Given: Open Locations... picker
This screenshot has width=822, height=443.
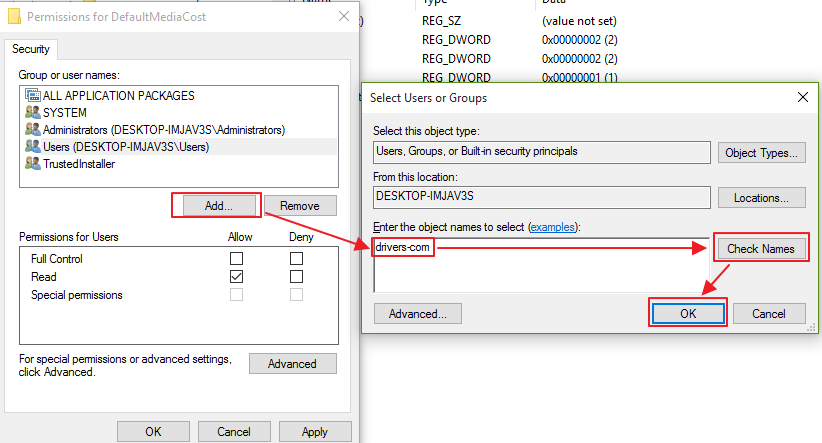Looking at the screenshot, I should tap(762, 198).
